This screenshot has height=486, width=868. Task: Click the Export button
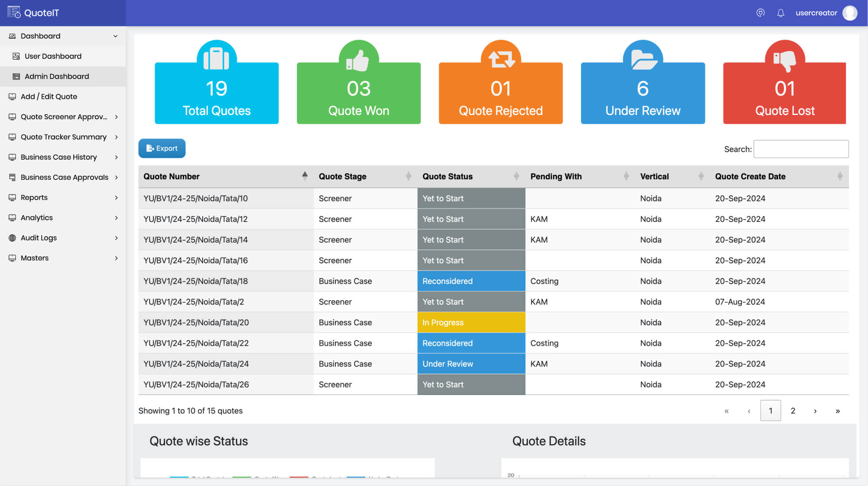(x=161, y=148)
